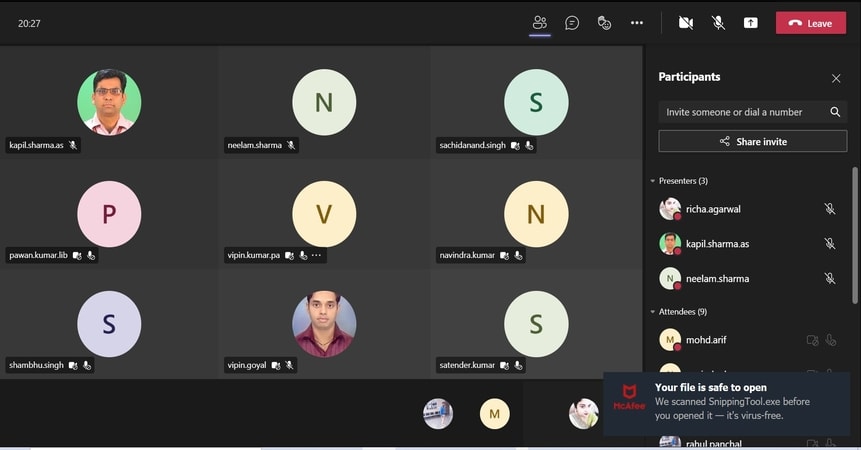
Task: Close the Participants panel
Action: tap(836, 78)
